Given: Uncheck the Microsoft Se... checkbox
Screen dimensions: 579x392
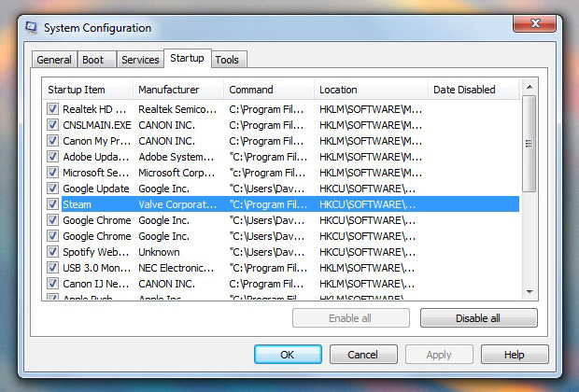Looking at the screenshot, I should [x=52, y=173].
